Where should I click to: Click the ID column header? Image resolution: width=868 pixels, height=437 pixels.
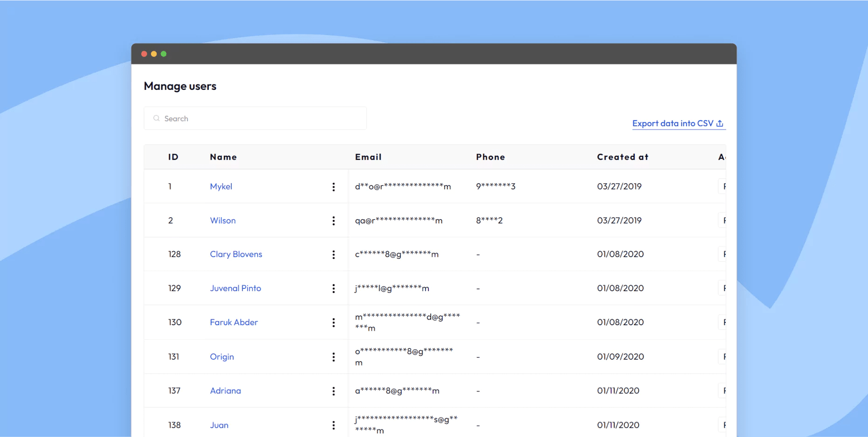pyautogui.click(x=173, y=157)
